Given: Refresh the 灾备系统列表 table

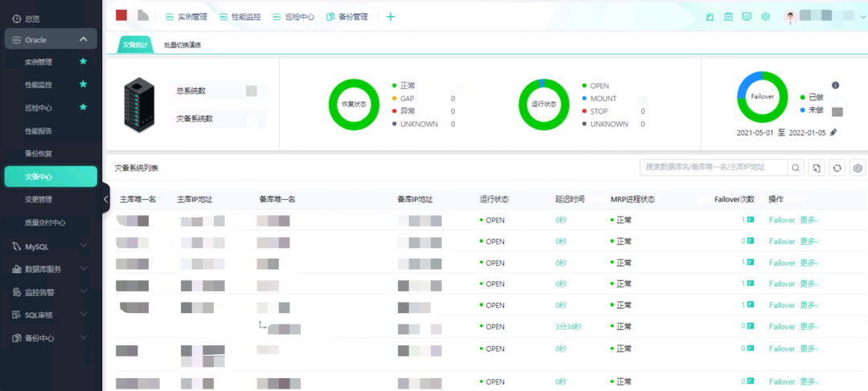Looking at the screenshot, I should click(837, 168).
